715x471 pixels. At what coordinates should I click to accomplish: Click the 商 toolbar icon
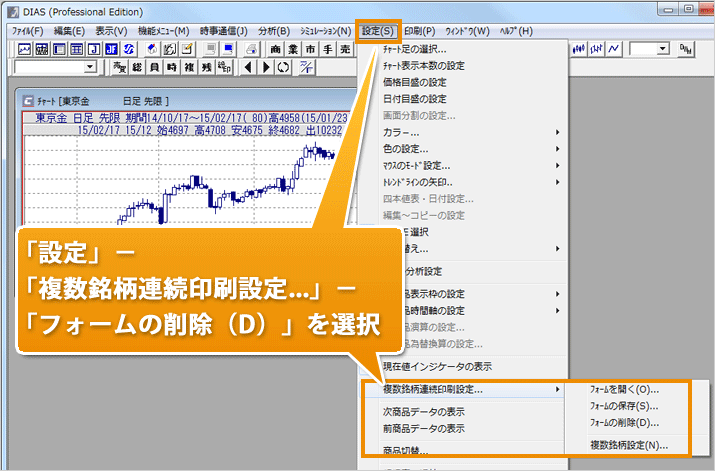click(275, 49)
